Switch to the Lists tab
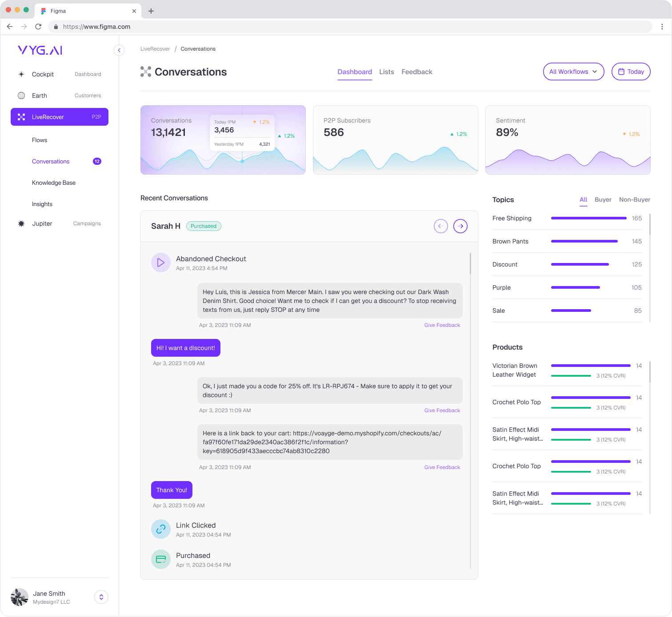The image size is (672, 617). coord(386,72)
